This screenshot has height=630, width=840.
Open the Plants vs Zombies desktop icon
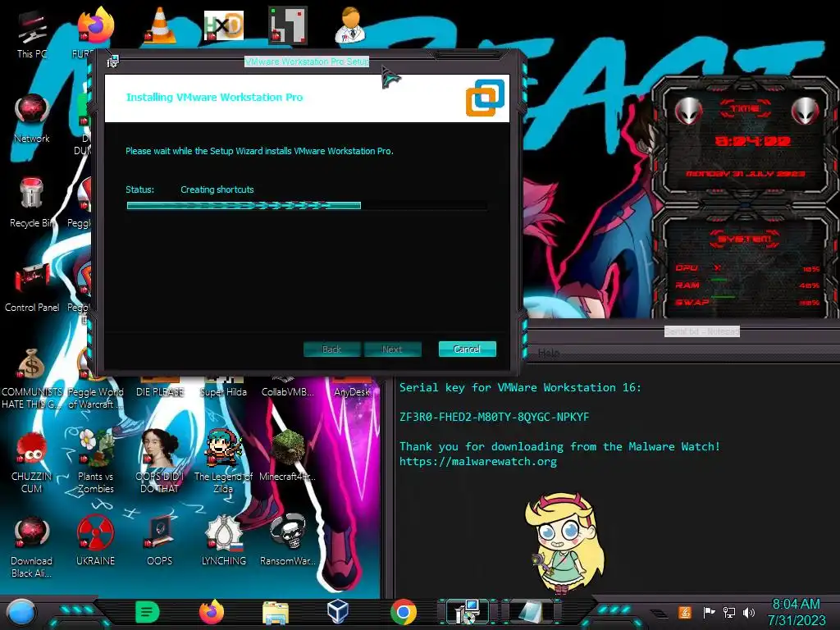pos(95,462)
